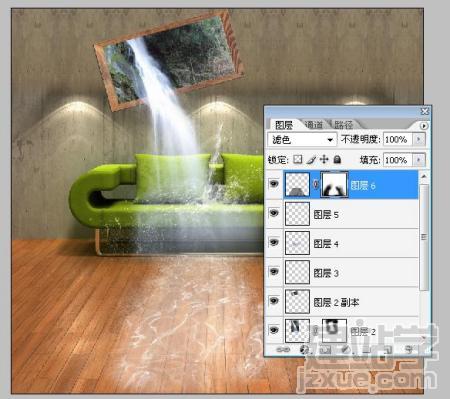Click the layers panel scrollbar up arrow
Viewport: 450px width, 399px height.
424,176
